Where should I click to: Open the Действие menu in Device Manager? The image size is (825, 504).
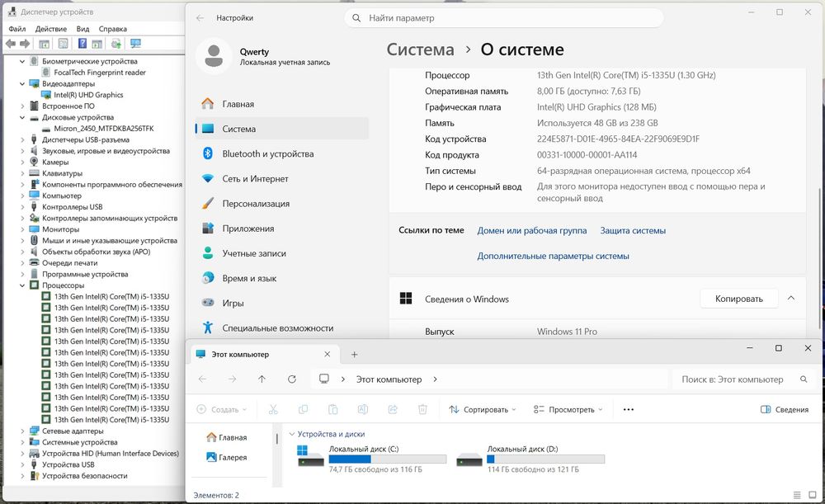(51, 29)
